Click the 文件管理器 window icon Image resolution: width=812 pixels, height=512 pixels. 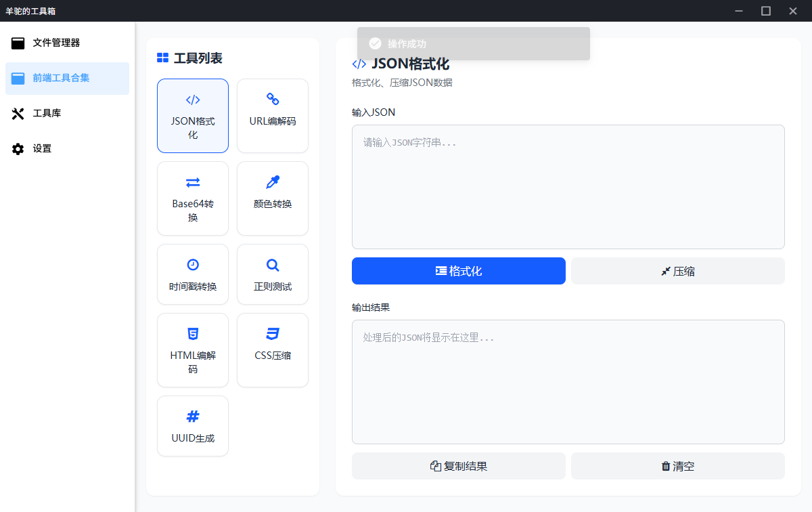point(18,43)
